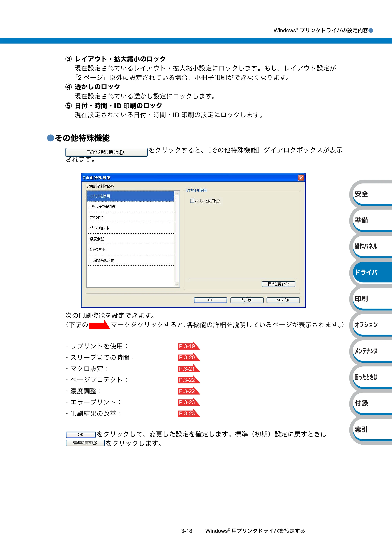Follow the P.3-19 link for リプリントを使用
Viewport: 392px width, 555px height.
click(189, 346)
